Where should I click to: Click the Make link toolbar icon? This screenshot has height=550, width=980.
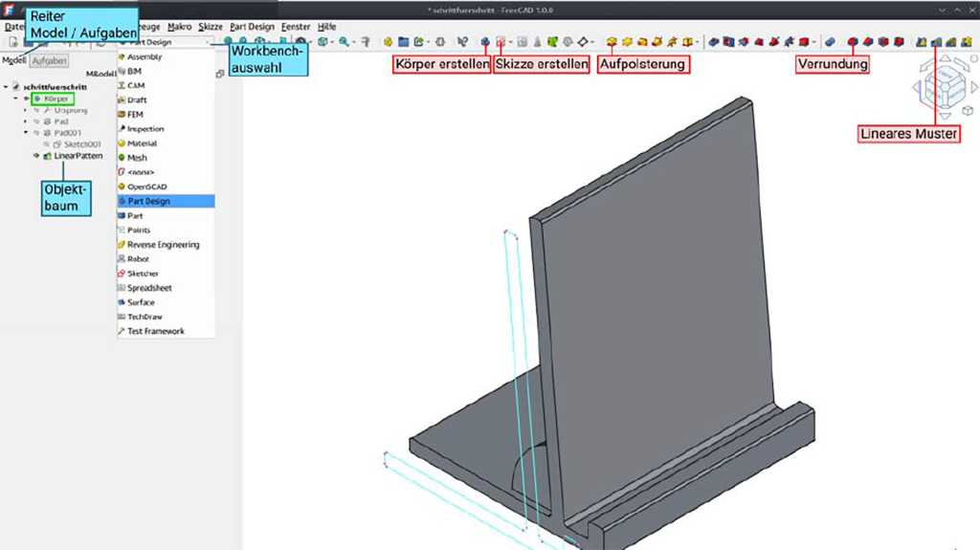(418, 42)
